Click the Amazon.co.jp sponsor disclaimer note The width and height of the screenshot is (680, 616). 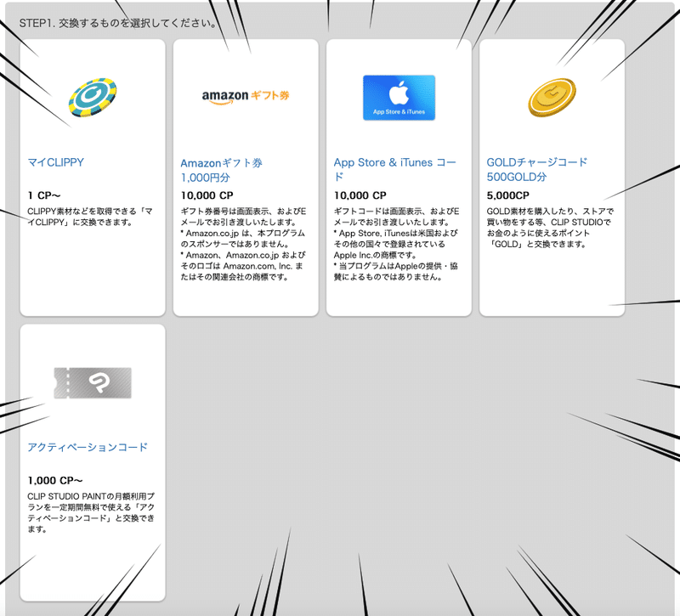coord(243,239)
